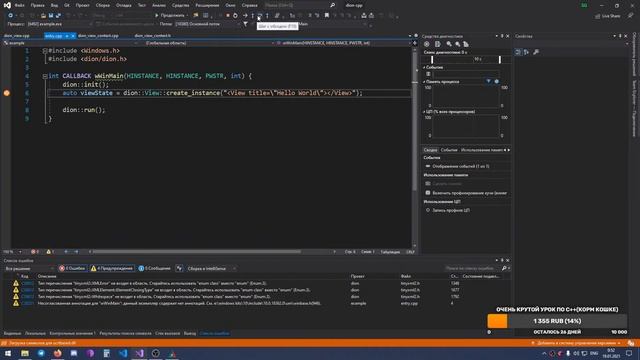Collapse the wWinMain function block
Screen dimensions: 640x360
click(45, 76)
